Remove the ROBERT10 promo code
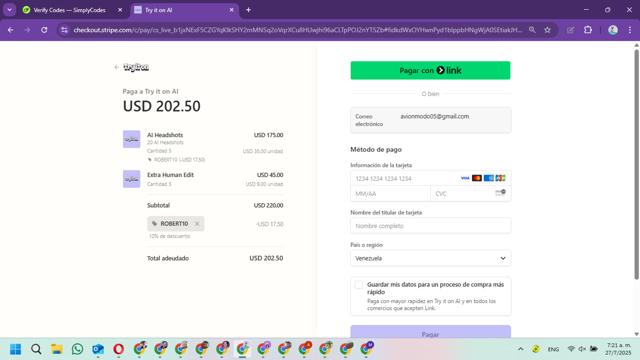This screenshot has height=360, width=640. click(x=197, y=224)
